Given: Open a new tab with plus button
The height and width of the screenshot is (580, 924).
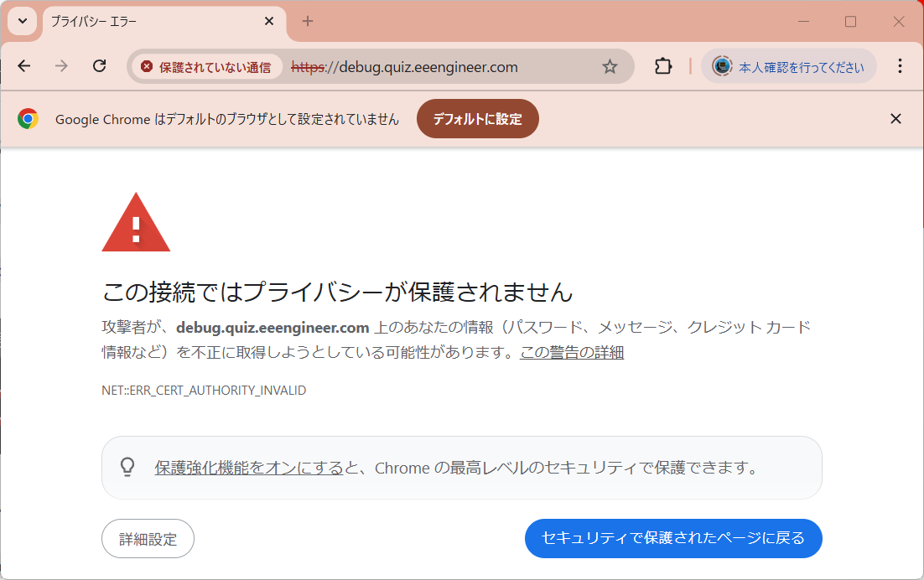Looking at the screenshot, I should [308, 22].
